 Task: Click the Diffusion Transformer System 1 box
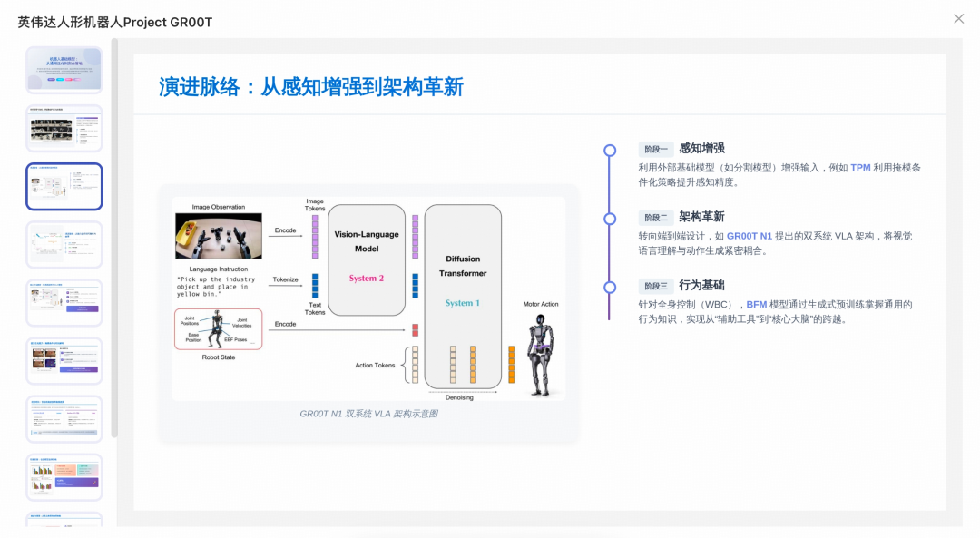(463, 296)
